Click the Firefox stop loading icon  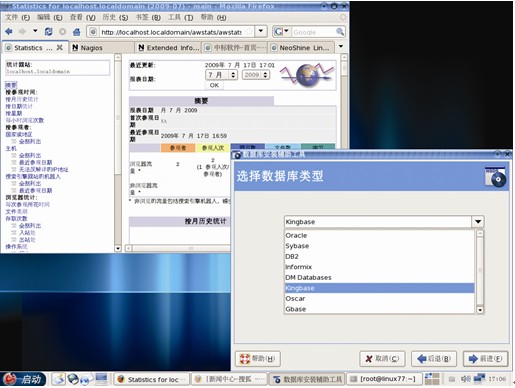click(x=62, y=32)
